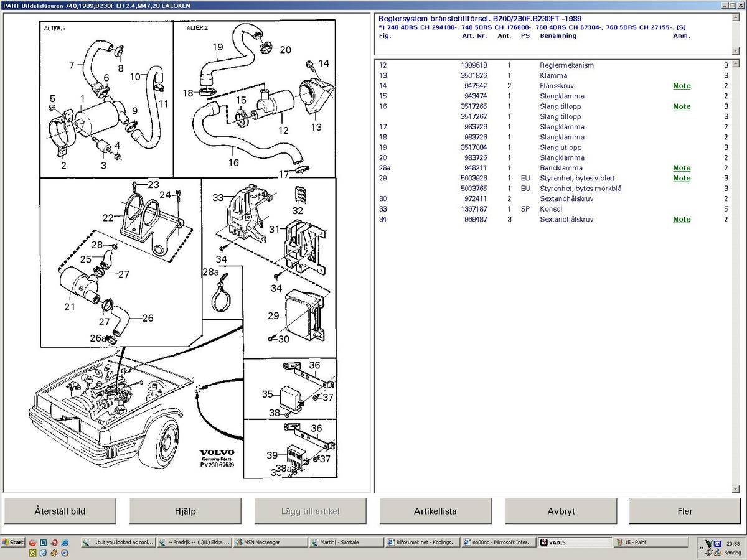The image size is (747, 560).
Task: Select the Konsol part row number 33
Action: pyautogui.click(x=551, y=209)
